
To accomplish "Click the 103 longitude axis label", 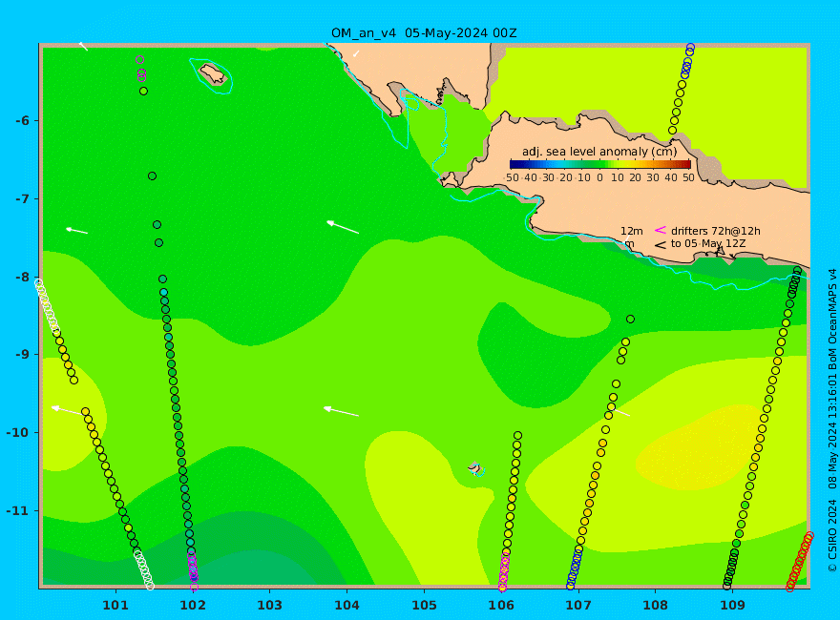I will coord(269,606).
